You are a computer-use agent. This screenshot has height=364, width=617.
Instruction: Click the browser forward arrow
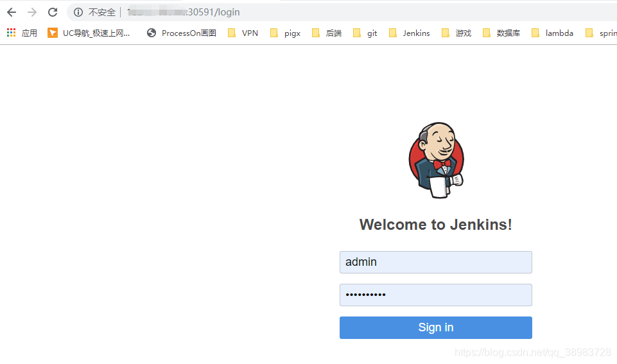click(32, 12)
